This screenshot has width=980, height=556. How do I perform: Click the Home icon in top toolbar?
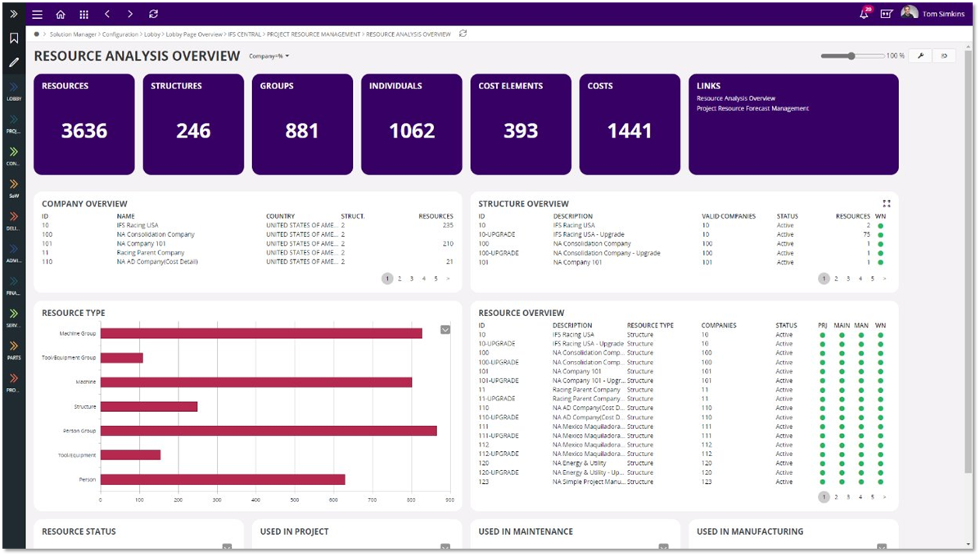[61, 14]
